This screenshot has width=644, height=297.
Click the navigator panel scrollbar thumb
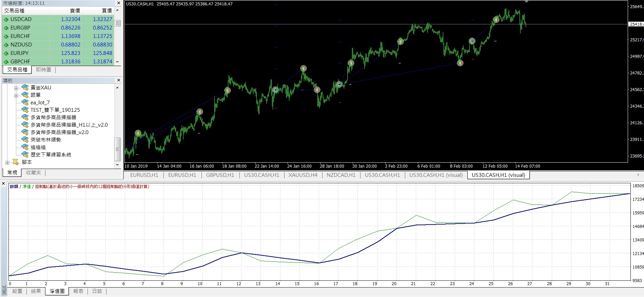pos(117,149)
